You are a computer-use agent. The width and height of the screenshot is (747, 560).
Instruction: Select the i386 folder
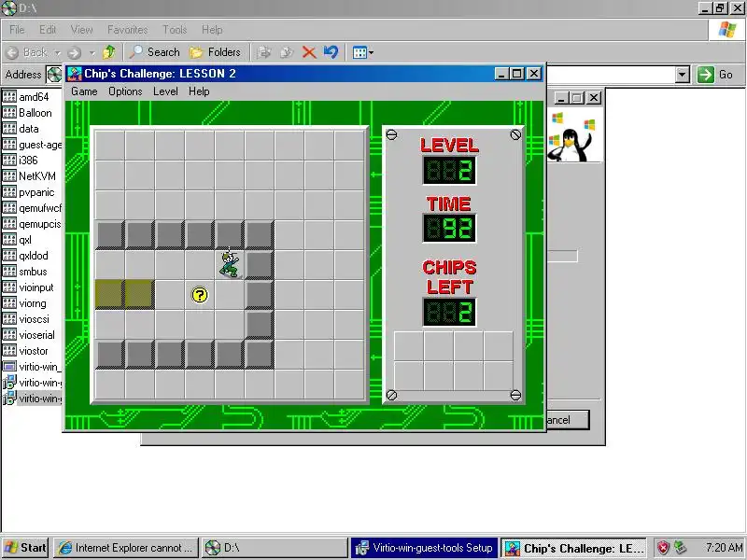pyautogui.click(x=21, y=160)
